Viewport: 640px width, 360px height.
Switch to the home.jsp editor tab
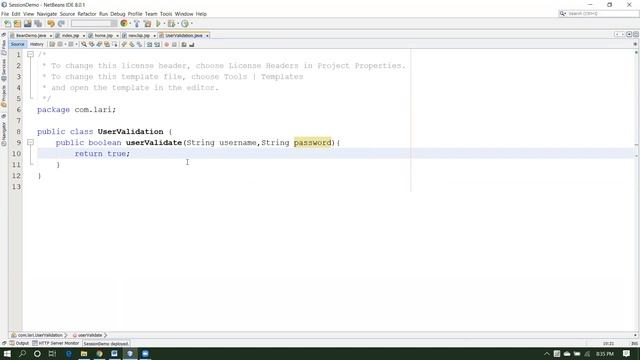click(104, 36)
